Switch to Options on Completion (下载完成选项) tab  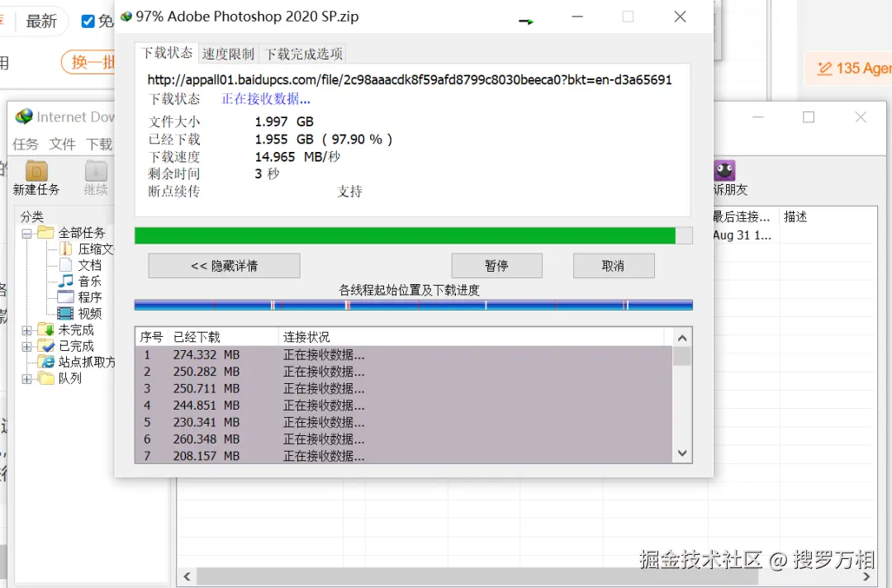(304, 54)
